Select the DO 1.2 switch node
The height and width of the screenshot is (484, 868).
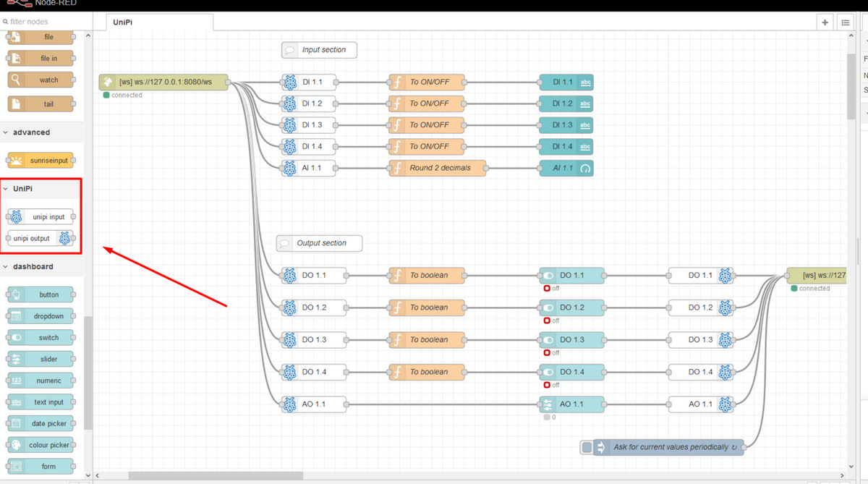coord(571,307)
